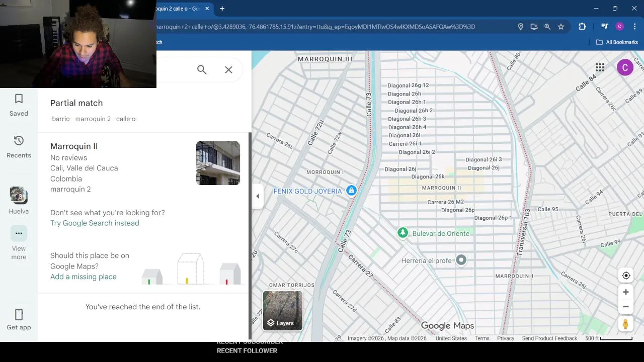Open the browser Extensions puzzle icon
Viewport: 644px width, 362px height.
pos(582,27)
